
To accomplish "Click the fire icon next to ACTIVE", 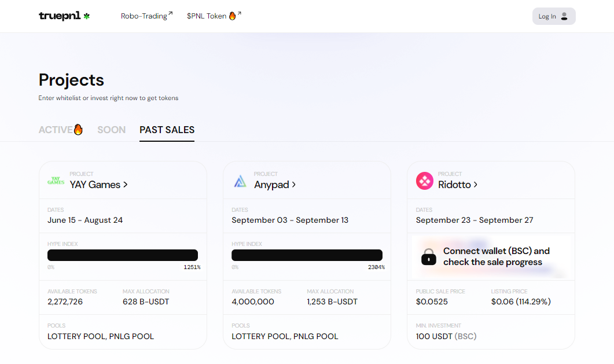I will [78, 130].
